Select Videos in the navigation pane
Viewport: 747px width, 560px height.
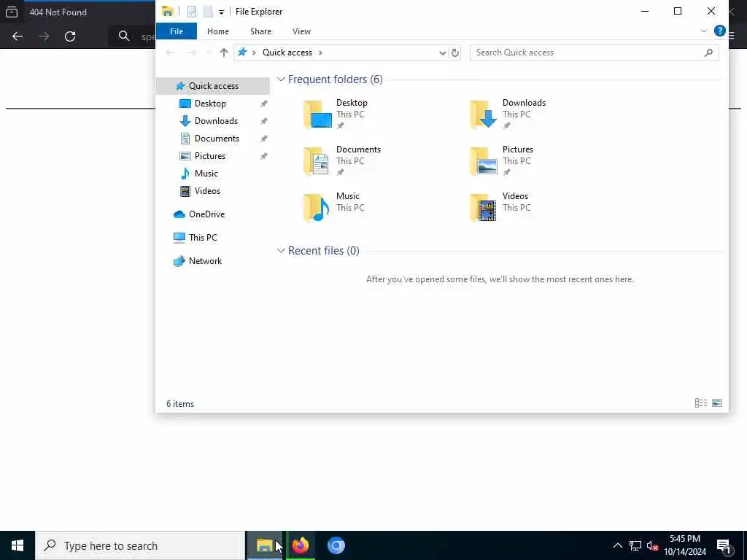pyautogui.click(x=207, y=191)
